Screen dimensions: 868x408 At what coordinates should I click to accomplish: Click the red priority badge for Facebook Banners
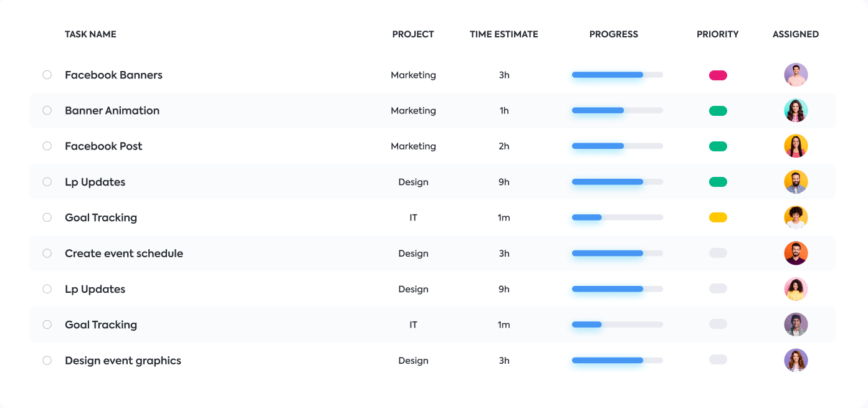[718, 75]
